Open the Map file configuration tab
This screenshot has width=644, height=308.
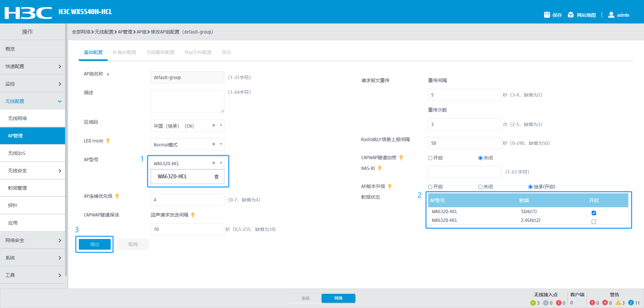click(198, 52)
